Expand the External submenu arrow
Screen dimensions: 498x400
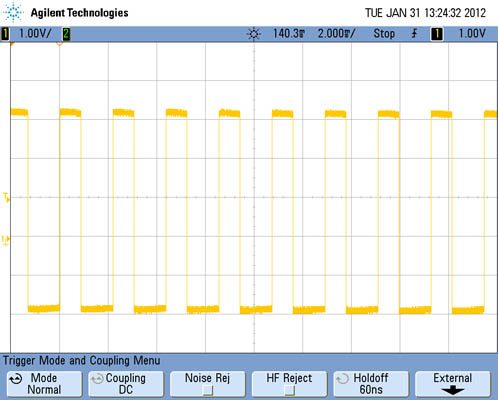click(x=452, y=390)
